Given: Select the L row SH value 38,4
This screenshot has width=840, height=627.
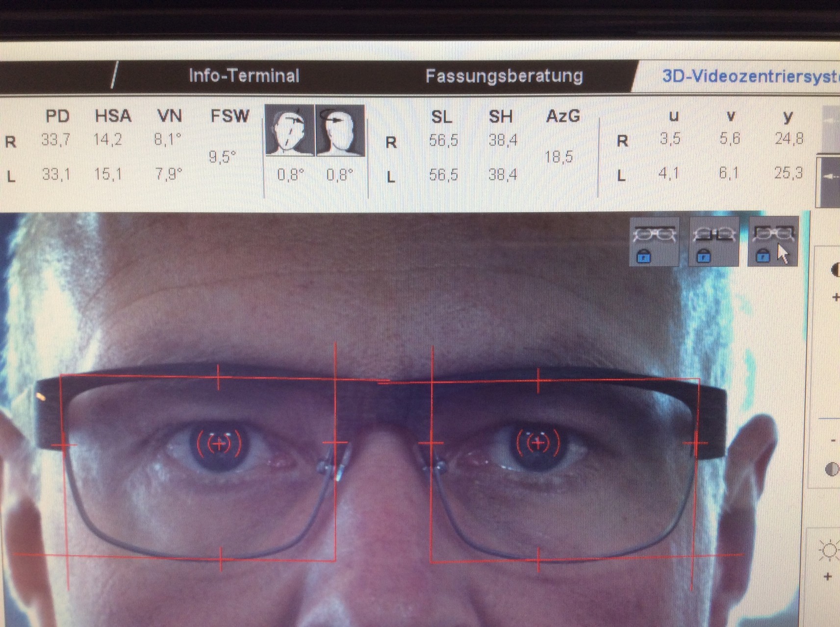Looking at the screenshot, I should pos(503,175).
